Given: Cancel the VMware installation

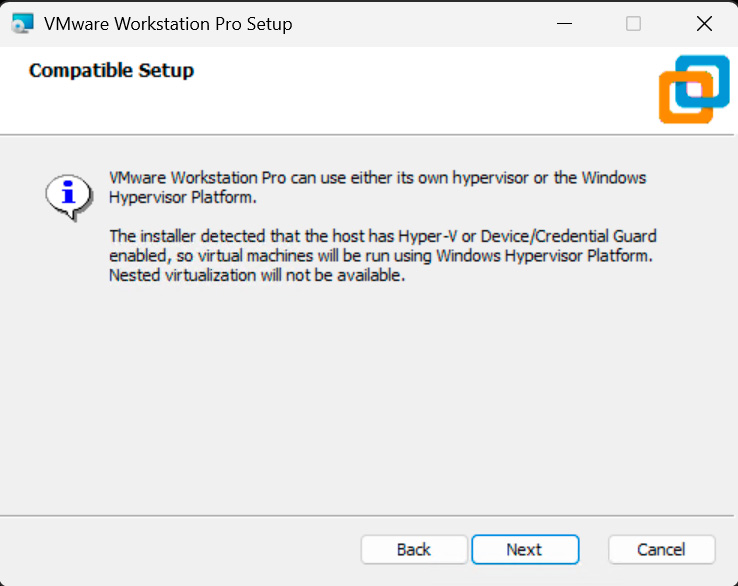Looking at the screenshot, I should coord(661,549).
